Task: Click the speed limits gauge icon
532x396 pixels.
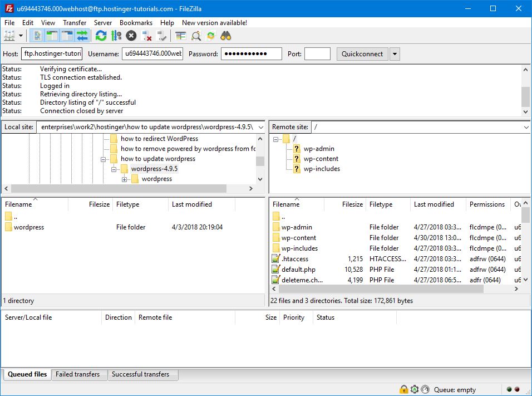Action: click(425, 389)
